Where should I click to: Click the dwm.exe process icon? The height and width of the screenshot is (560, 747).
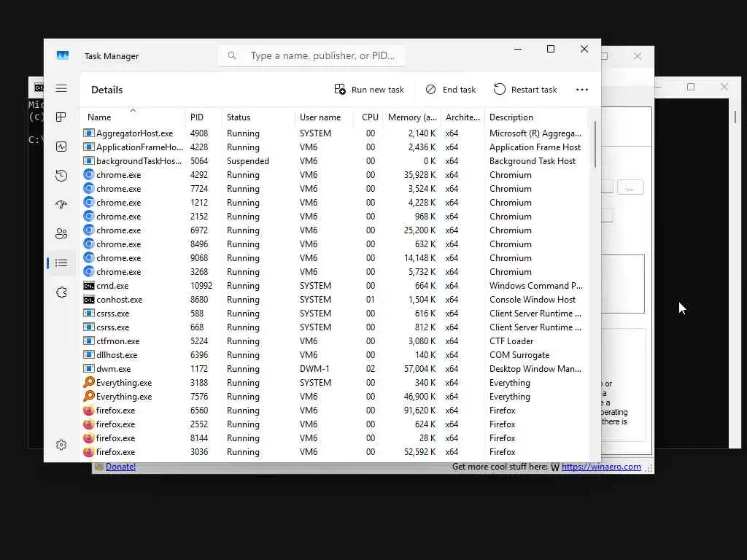click(x=88, y=368)
